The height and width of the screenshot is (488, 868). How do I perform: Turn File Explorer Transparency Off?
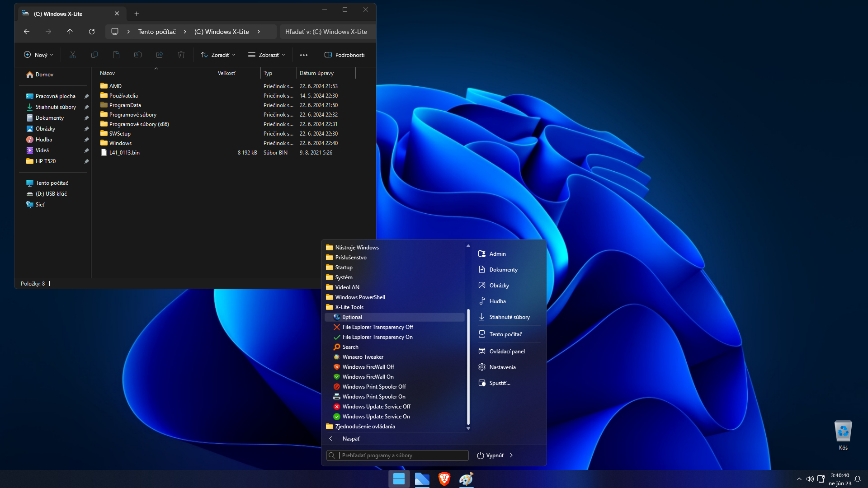(377, 327)
